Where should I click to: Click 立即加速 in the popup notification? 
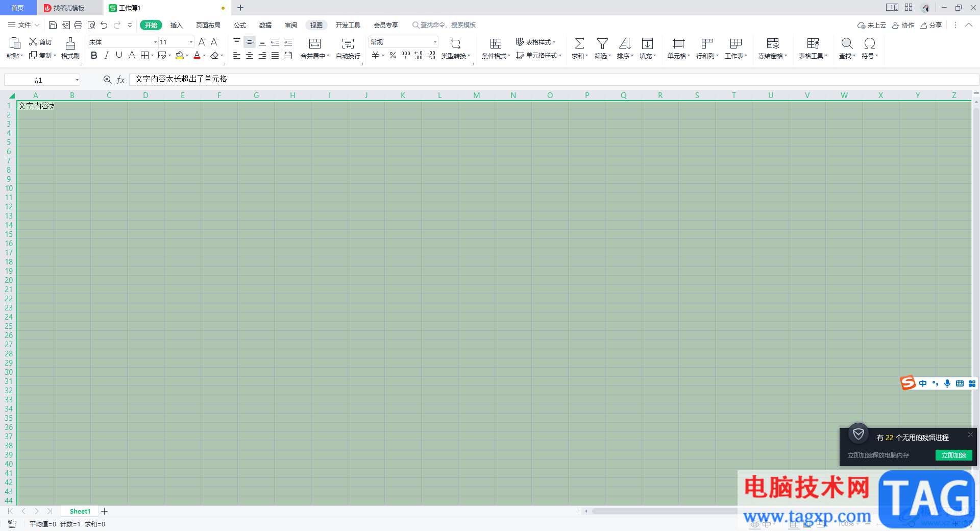953,455
